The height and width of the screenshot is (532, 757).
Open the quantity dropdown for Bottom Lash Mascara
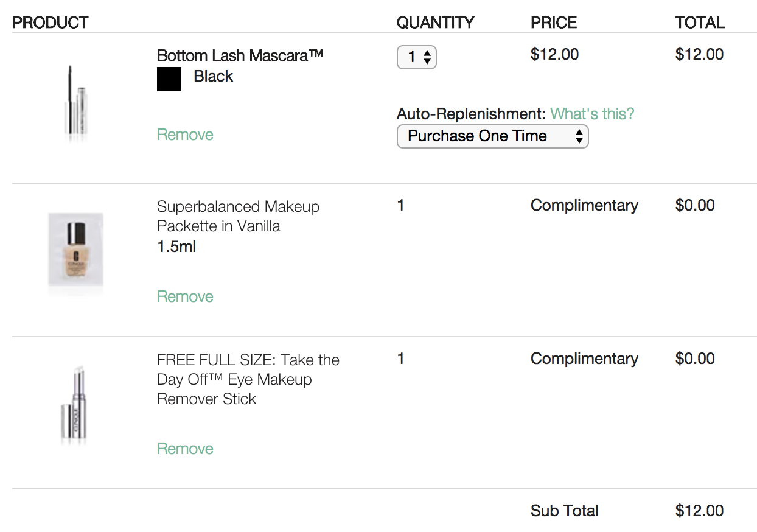417,57
